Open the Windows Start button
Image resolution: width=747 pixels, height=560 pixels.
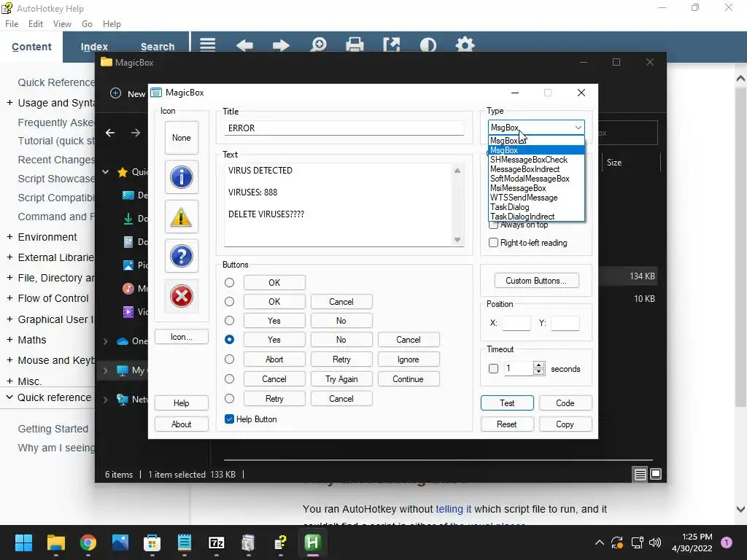[23, 542]
